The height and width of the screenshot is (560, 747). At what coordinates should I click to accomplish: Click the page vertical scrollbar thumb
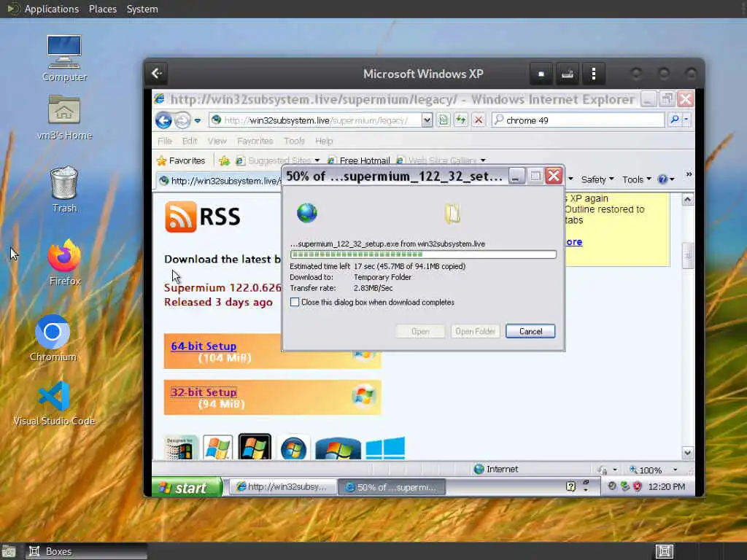click(x=687, y=256)
